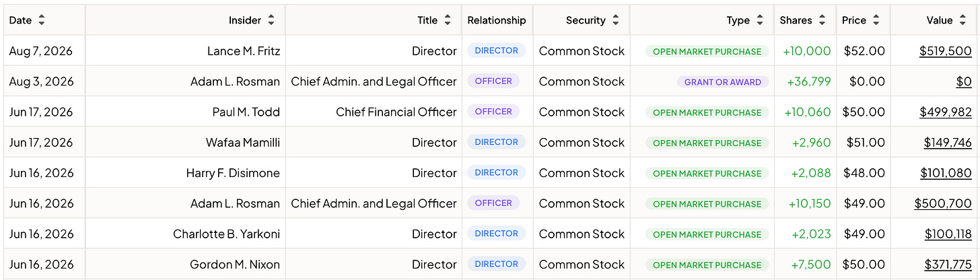Open the $519,500 value link
Viewport: 980px width, 280px height.
946,51
